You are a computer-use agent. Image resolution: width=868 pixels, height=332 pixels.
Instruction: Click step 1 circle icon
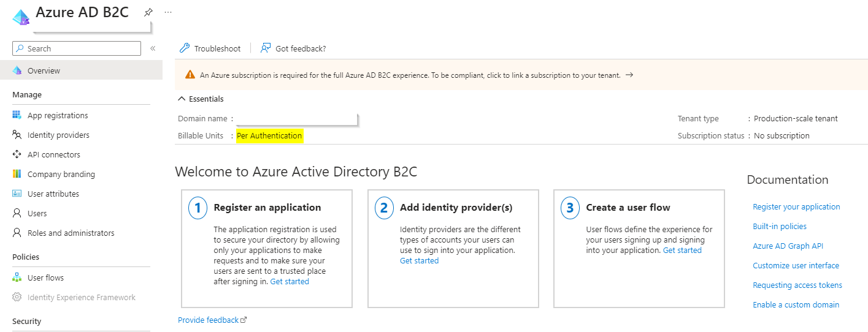pos(198,208)
